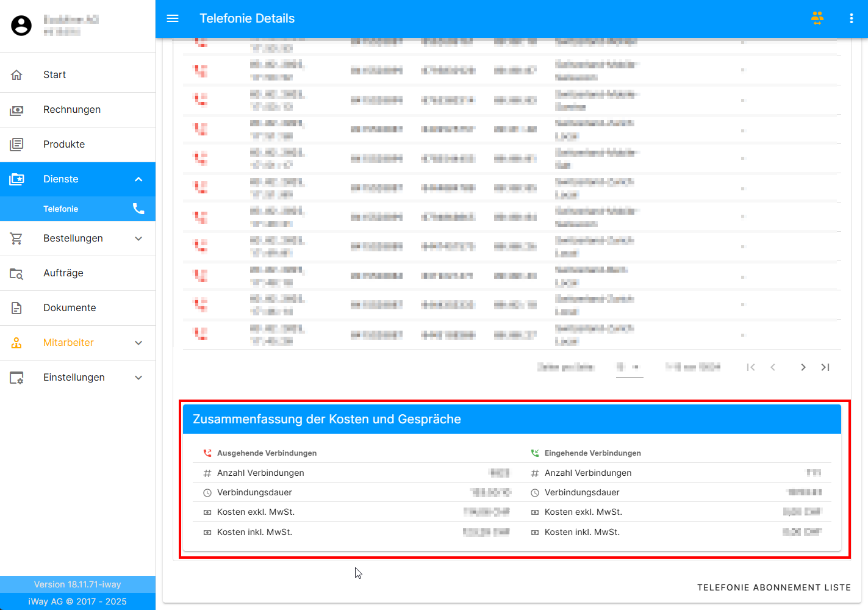This screenshot has height=610, width=868.
Task: Click the Dokumente file icon
Action: (16, 308)
